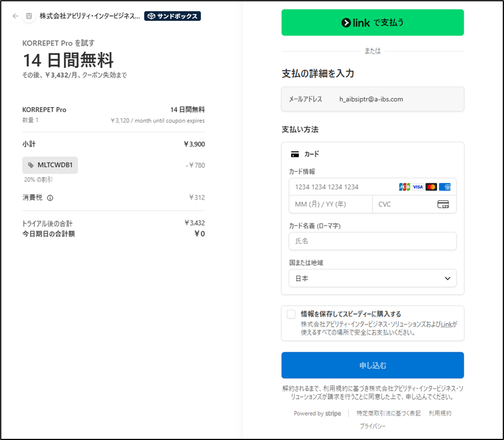Click the MLTCWDB1 coupon tag
This screenshot has width=504, height=440.
[50, 165]
